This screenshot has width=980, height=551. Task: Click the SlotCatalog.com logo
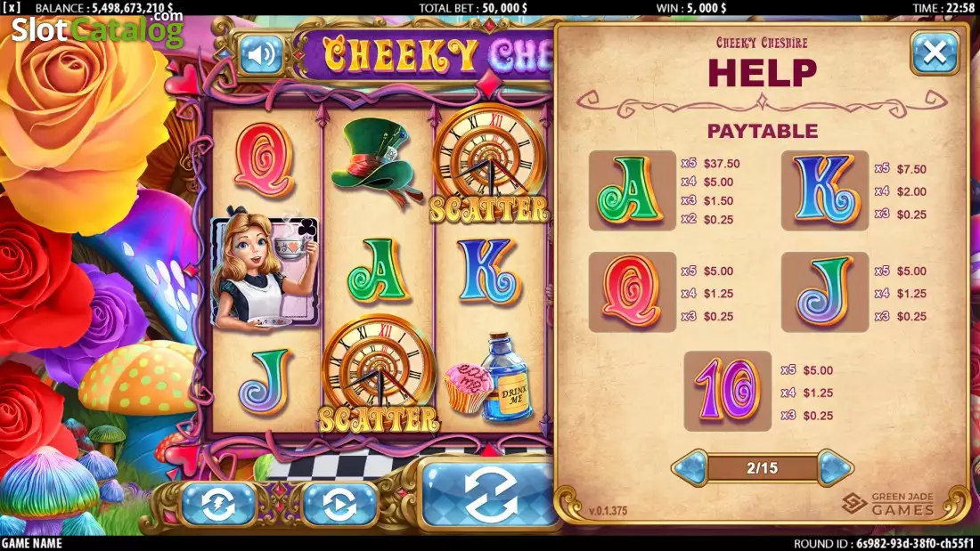tap(97, 28)
